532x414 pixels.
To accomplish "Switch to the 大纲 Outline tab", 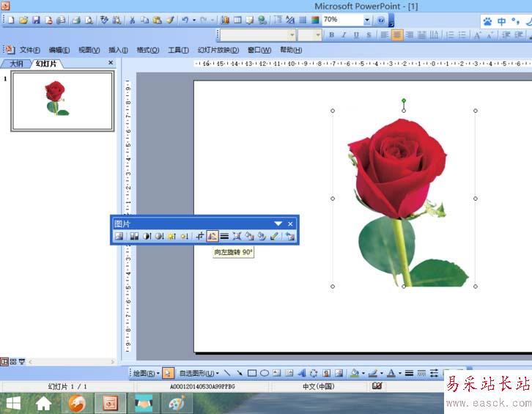I will (x=16, y=64).
